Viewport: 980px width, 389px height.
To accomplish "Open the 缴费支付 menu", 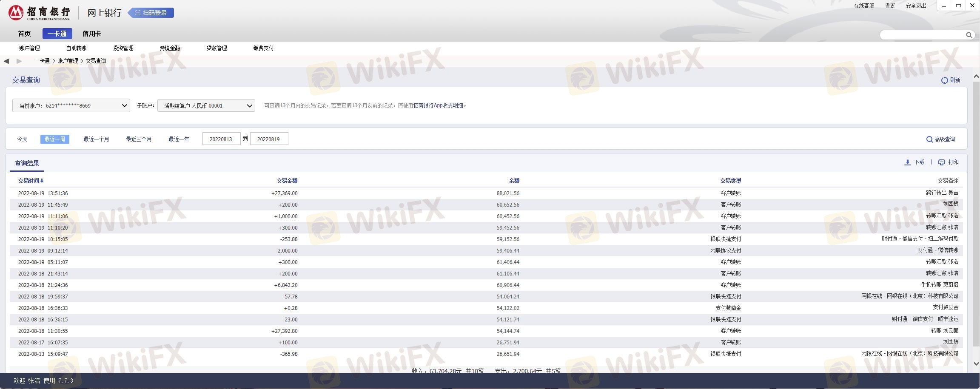I will click(x=263, y=48).
